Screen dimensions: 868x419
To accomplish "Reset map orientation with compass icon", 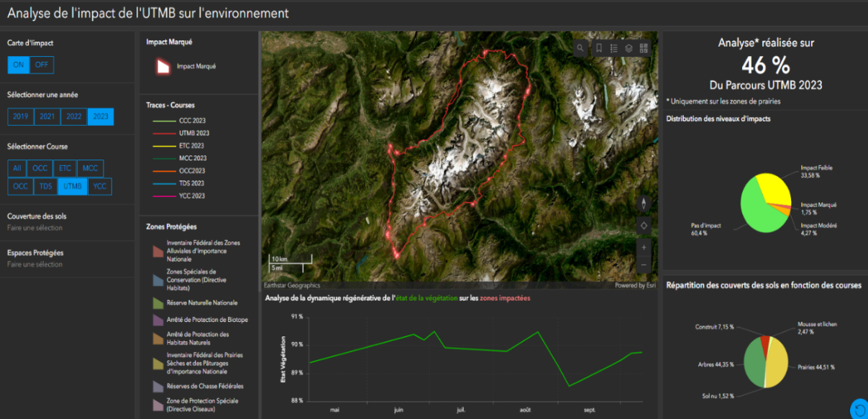I will coord(644,203).
